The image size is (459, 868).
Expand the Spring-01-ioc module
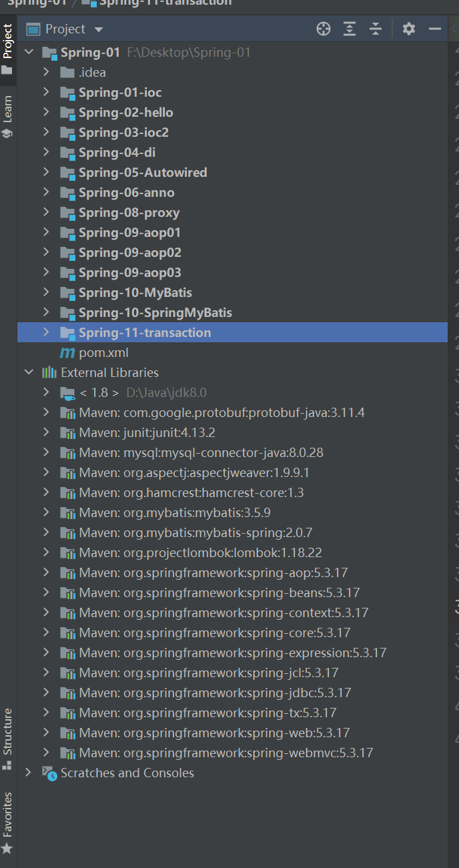pos(46,92)
